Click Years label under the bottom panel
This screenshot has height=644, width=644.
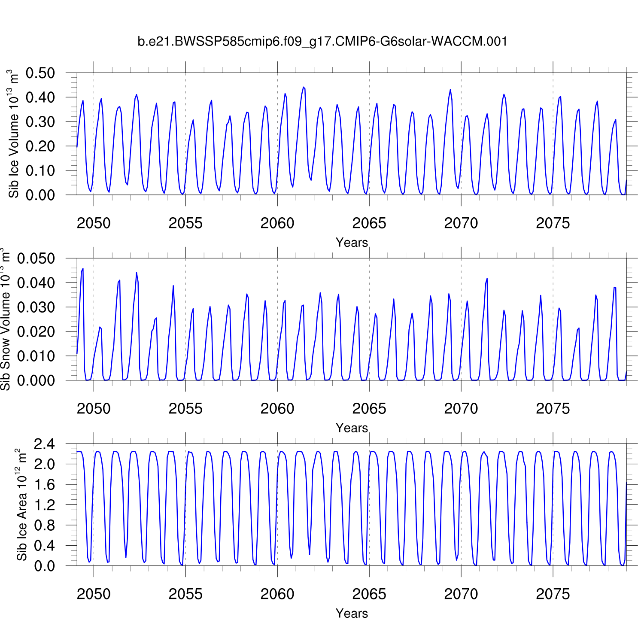click(x=352, y=614)
